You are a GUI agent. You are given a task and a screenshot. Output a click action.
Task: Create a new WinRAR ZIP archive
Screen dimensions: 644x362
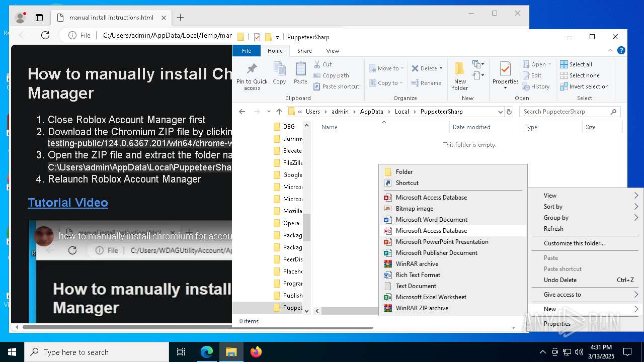453,308
